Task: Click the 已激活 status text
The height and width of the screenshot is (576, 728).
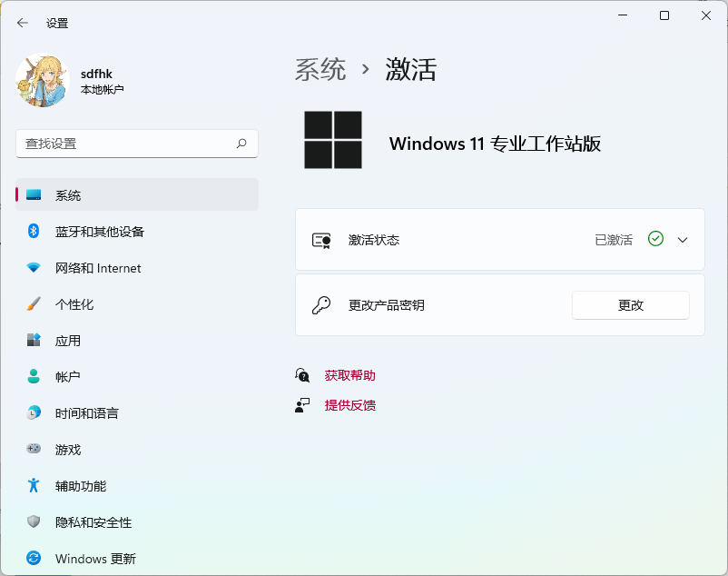Action: pyautogui.click(x=614, y=240)
